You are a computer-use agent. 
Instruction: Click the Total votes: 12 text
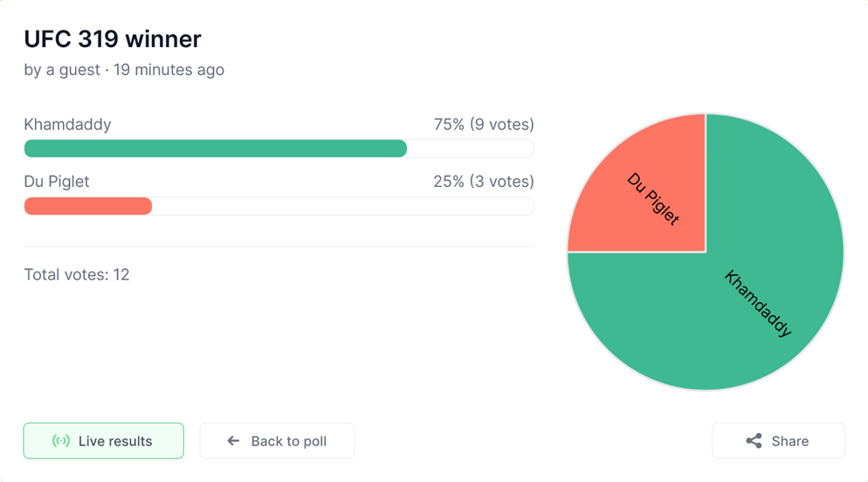tap(77, 274)
